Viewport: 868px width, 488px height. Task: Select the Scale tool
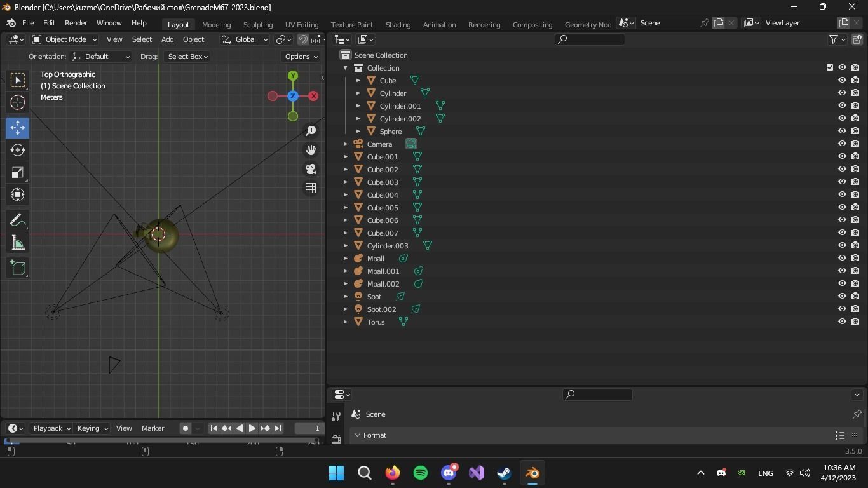(18, 172)
